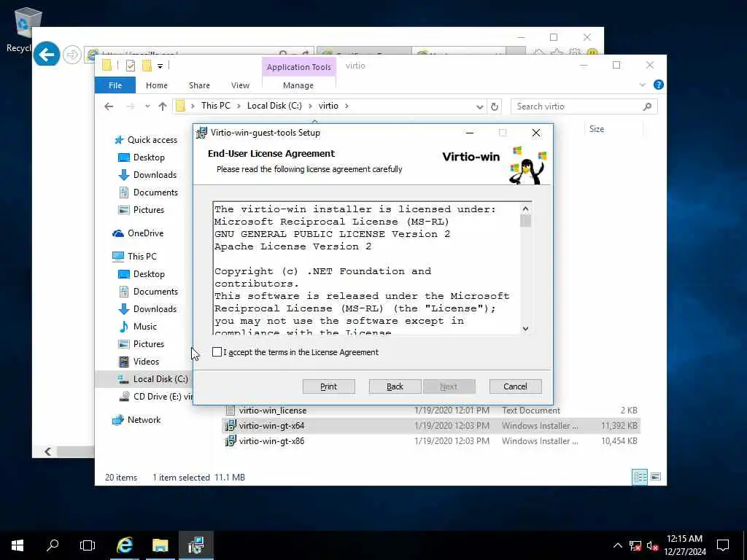
Task: Click the installer icon on taskbar
Action: point(196,545)
